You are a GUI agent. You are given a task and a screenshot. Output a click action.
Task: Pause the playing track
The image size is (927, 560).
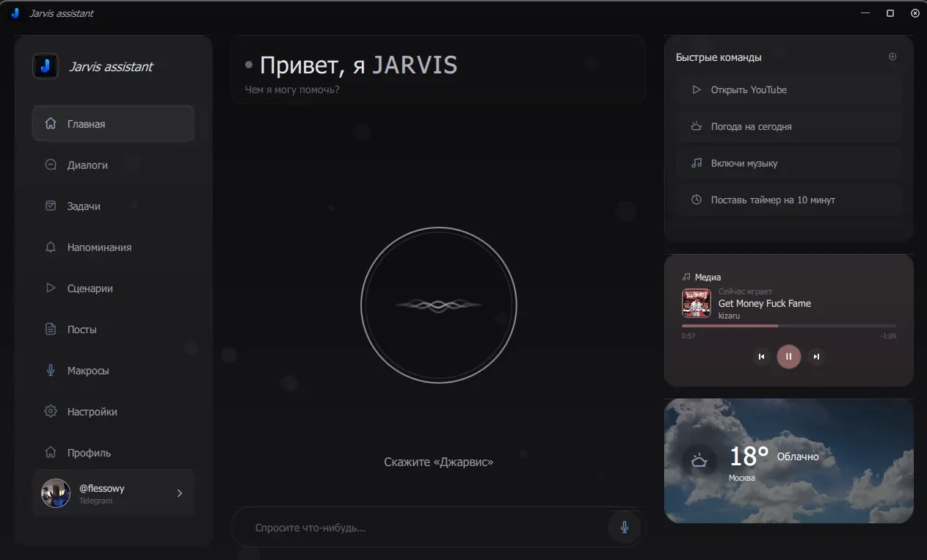(789, 357)
